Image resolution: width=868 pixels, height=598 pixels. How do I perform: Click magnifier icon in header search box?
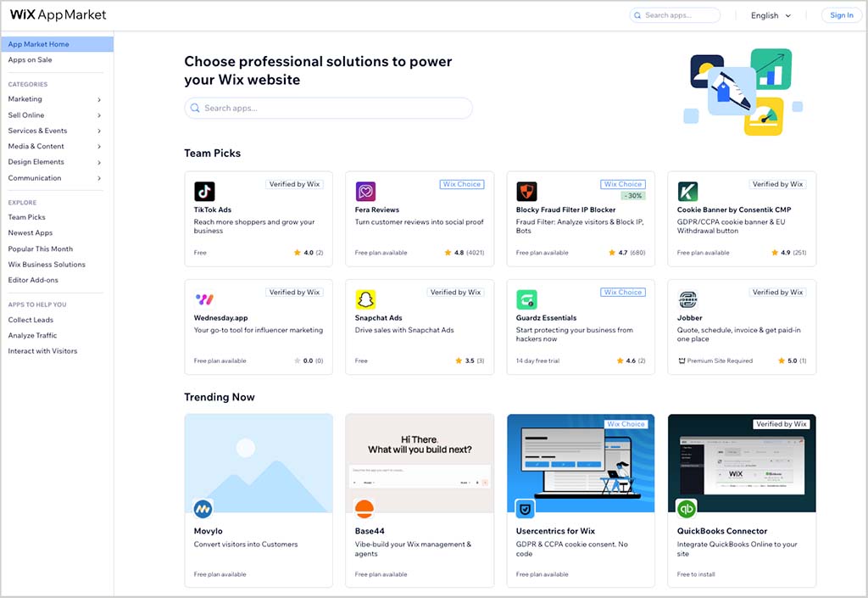point(637,15)
